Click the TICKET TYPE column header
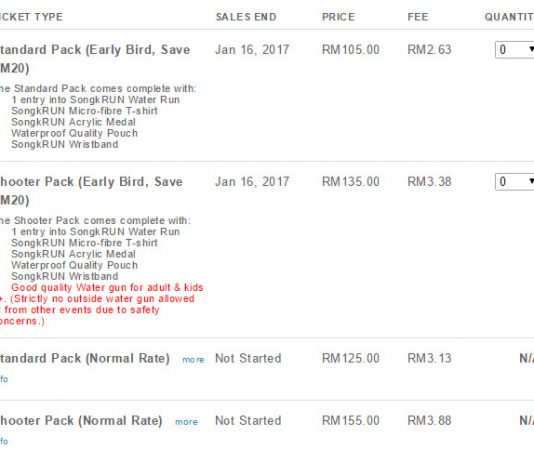The width and height of the screenshot is (534, 462). tap(31, 17)
